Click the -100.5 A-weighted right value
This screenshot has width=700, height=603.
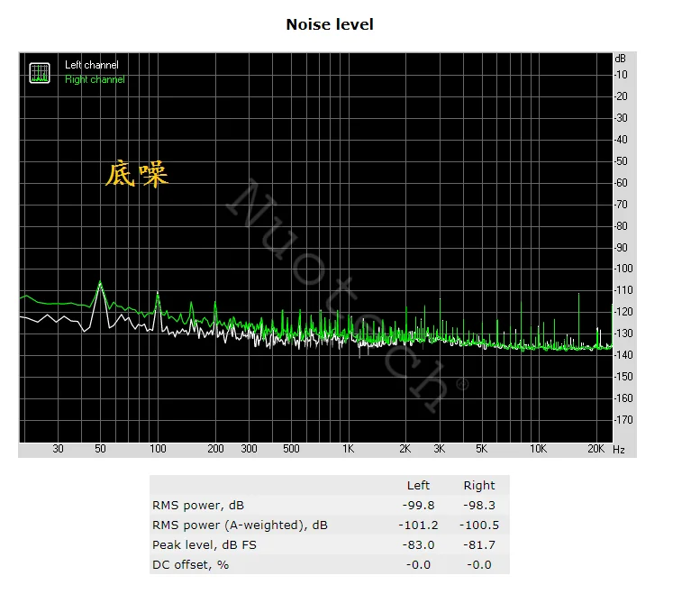(x=479, y=525)
